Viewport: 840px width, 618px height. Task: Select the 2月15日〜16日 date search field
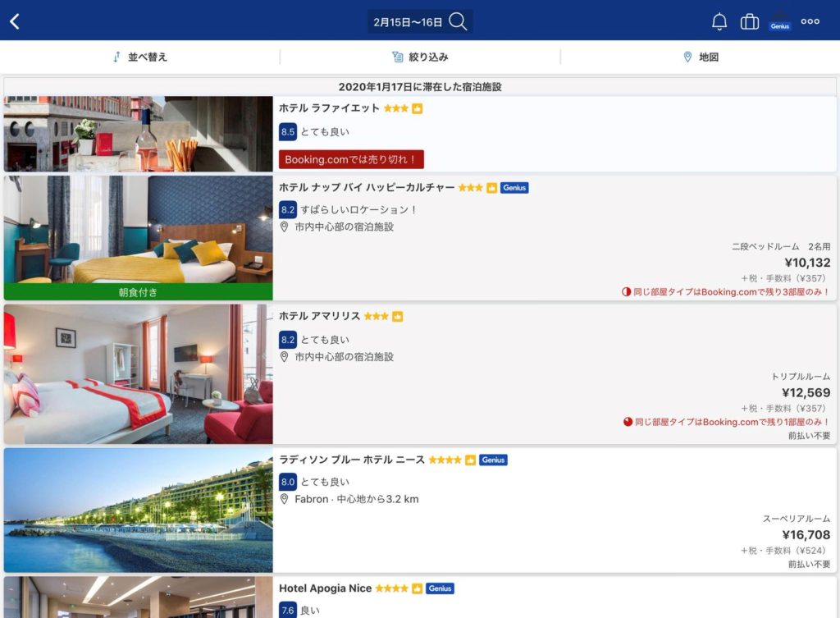click(x=408, y=22)
